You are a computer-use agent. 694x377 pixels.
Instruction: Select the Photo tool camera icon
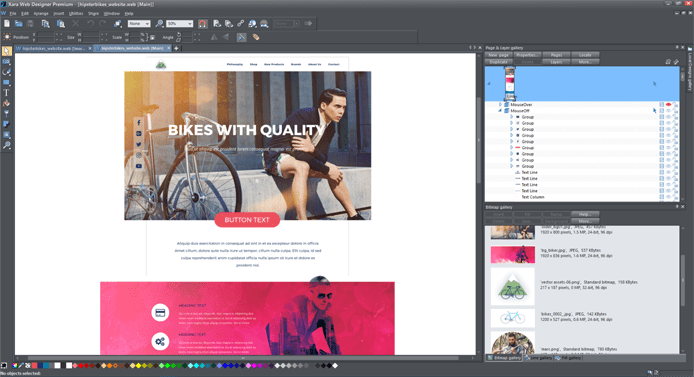[x=6, y=62]
